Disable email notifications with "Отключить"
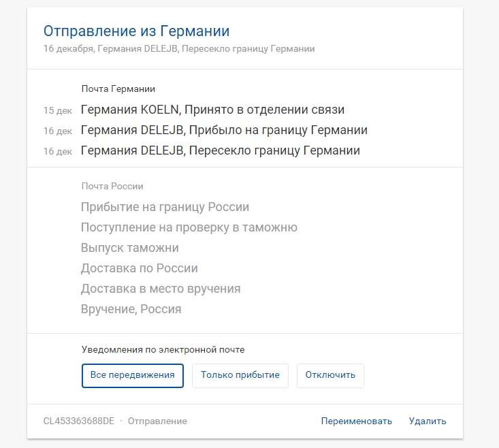The height and width of the screenshot is (448, 499). 330,375
